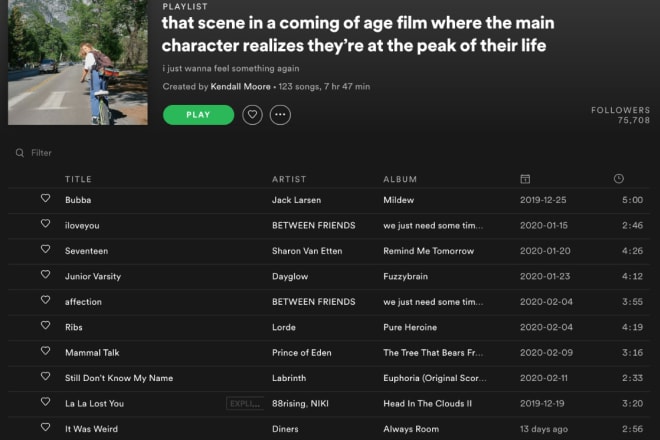Select the song title La La Lost You

[x=94, y=403]
